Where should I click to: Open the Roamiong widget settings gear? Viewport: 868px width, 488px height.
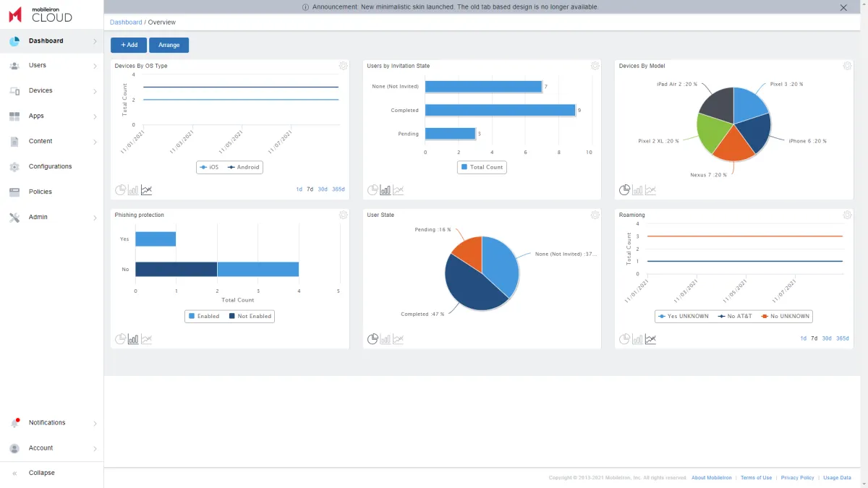[x=847, y=215]
